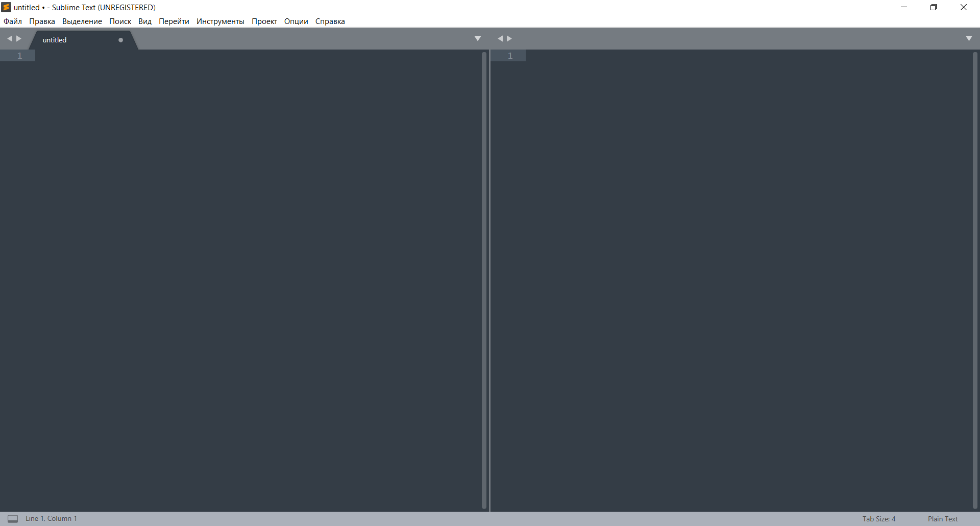Click Tab Size: 4 in status bar
980x526 pixels.
click(878, 518)
